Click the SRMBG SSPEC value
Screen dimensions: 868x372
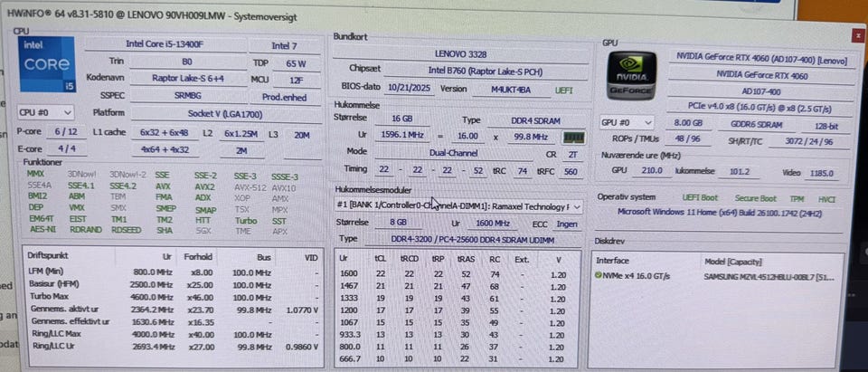click(x=188, y=95)
